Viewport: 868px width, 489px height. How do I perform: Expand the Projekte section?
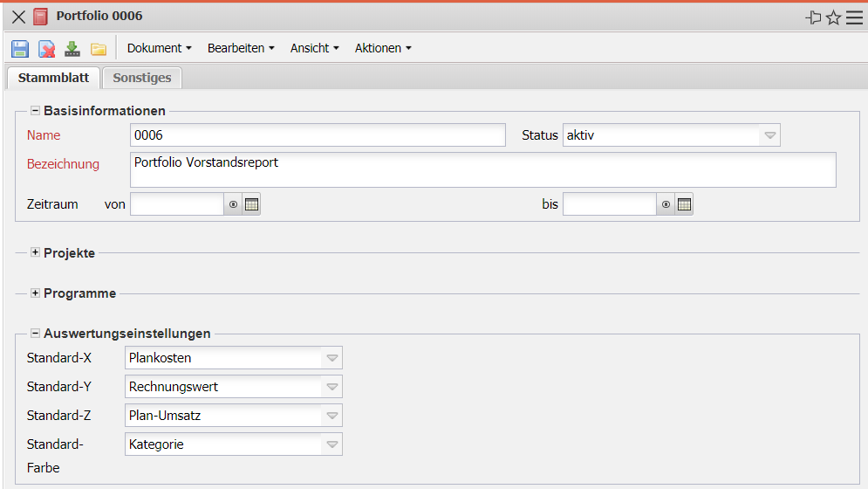[x=35, y=252]
